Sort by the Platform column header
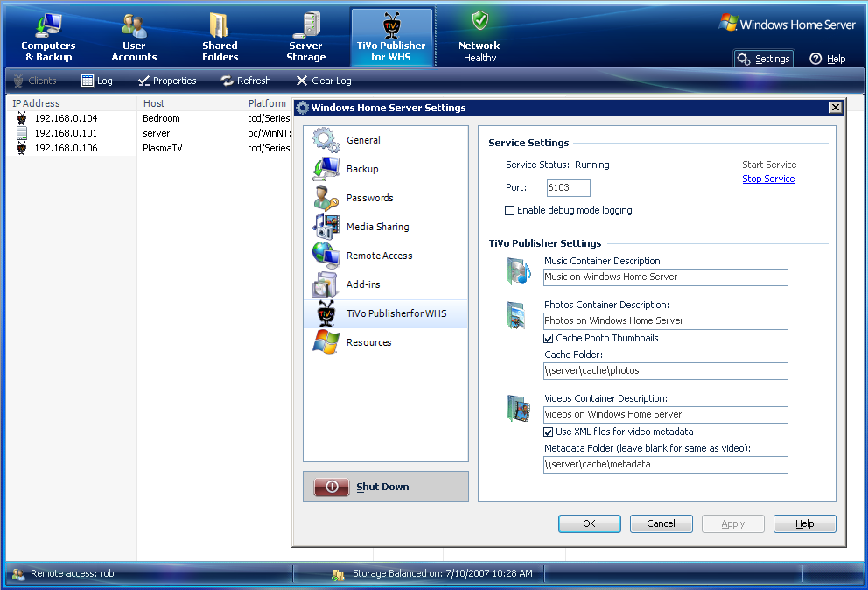 (267, 103)
